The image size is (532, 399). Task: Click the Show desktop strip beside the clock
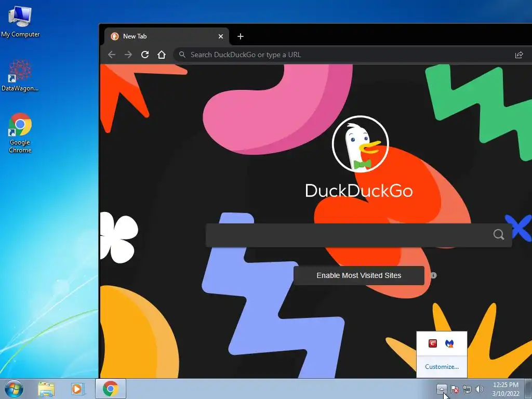coord(528,389)
